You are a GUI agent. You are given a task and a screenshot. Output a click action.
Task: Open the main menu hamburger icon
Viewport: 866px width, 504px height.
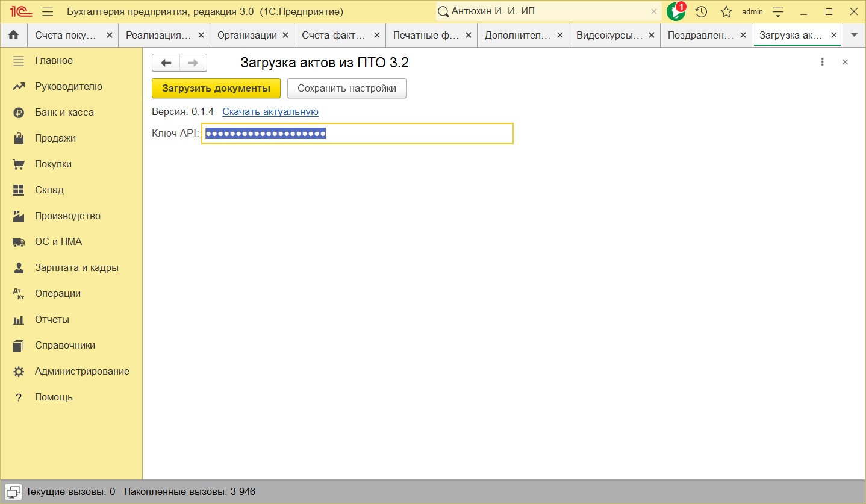(x=48, y=11)
